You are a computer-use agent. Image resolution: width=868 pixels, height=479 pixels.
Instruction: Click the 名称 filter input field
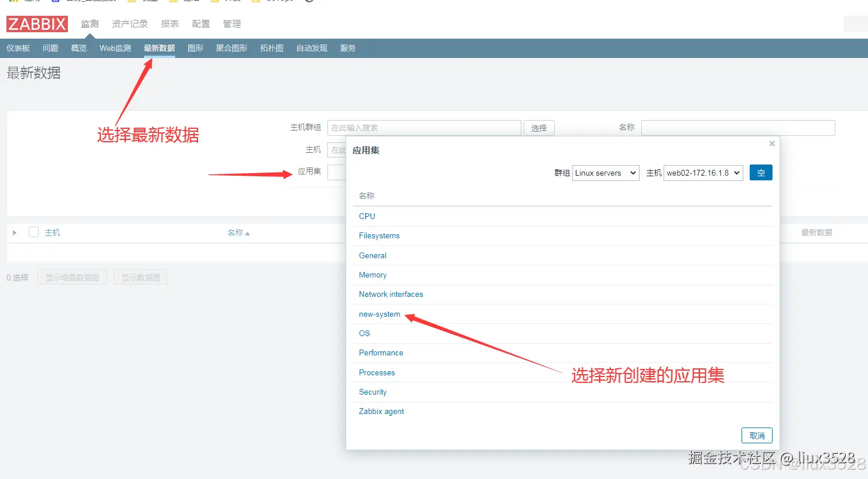(738, 128)
